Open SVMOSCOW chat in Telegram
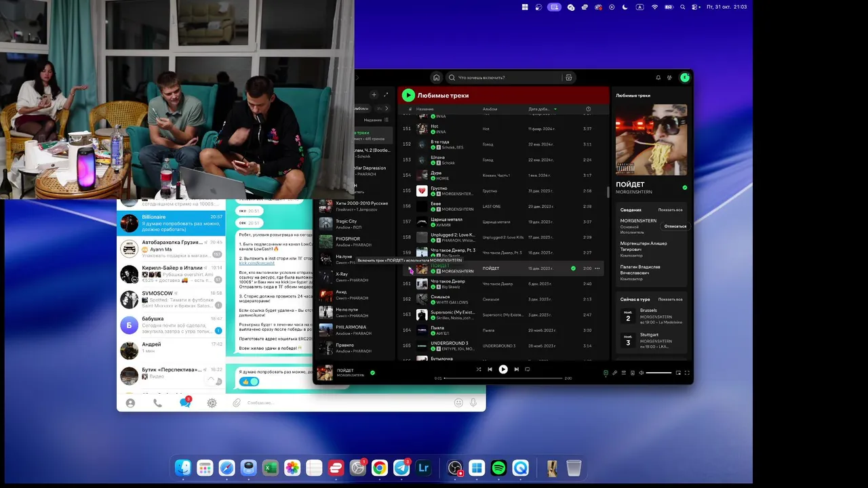 171,299
